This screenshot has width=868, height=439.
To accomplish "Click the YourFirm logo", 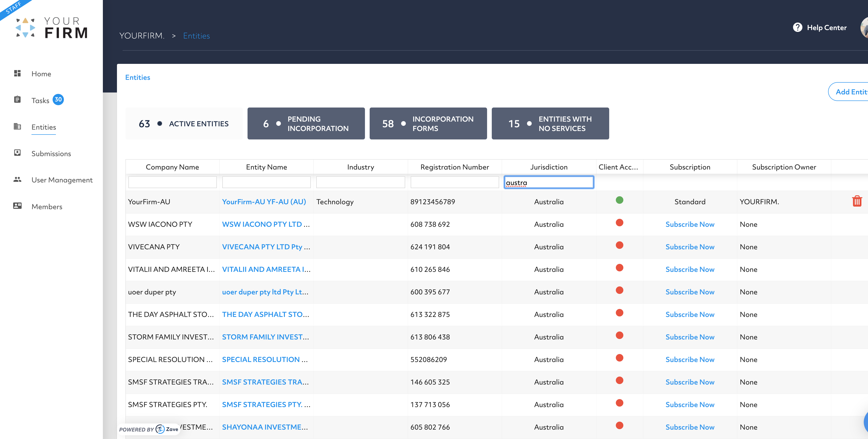I will coord(52,28).
